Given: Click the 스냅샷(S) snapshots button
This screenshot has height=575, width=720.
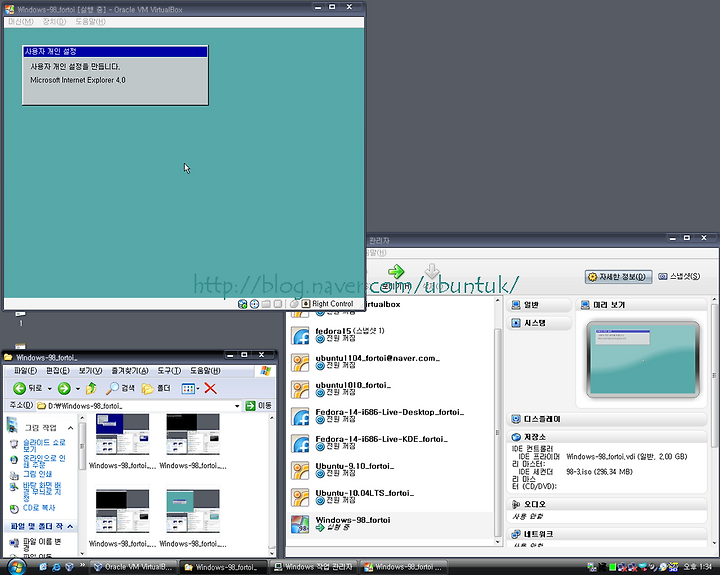Looking at the screenshot, I should 679,276.
